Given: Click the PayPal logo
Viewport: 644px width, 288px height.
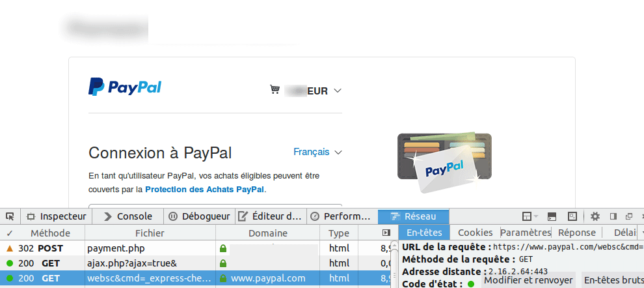Looking at the screenshot, I should click(x=125, y=87).
